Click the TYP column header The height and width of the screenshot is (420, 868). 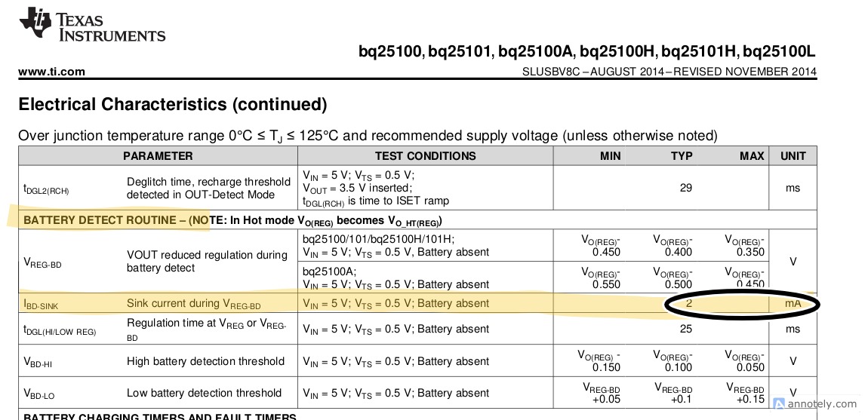pyautogui.click(x=682, y=156)
